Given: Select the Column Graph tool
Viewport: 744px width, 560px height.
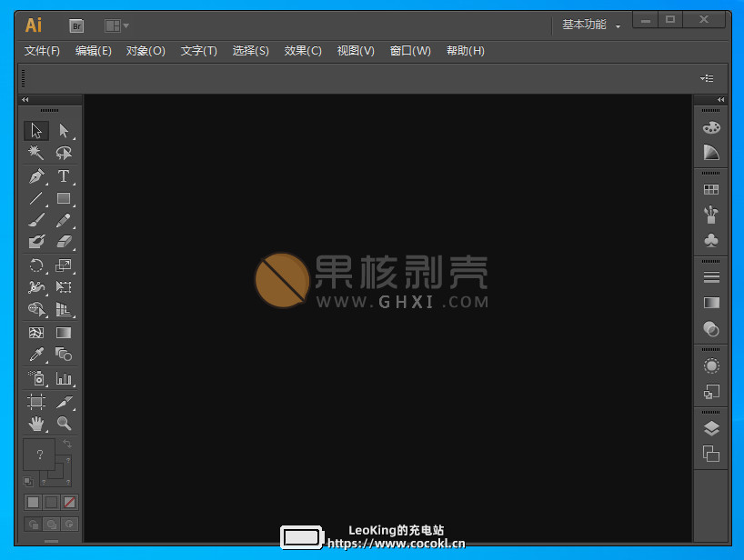Looking at the screenshot, I should tap(64, 378).
